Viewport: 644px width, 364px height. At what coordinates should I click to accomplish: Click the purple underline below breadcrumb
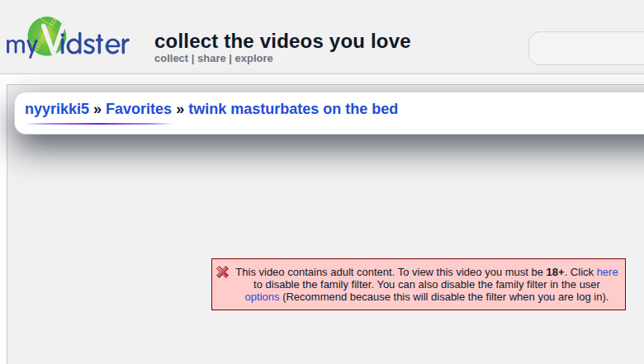pos(99,124)
